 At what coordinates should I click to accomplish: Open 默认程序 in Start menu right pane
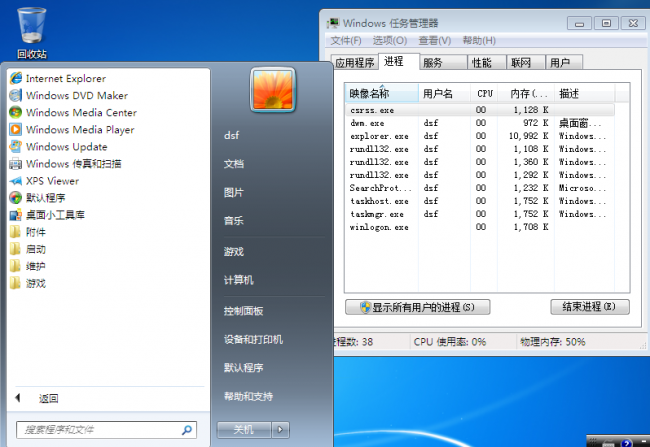243,367
